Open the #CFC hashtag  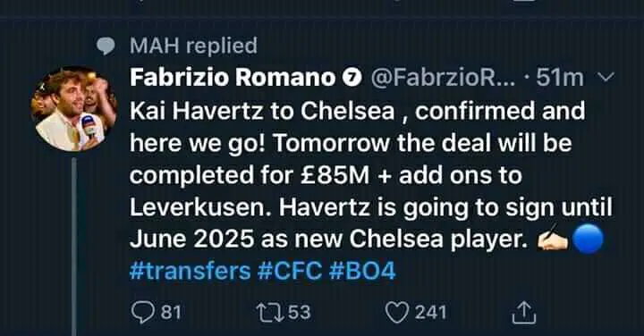coord(290,271)
